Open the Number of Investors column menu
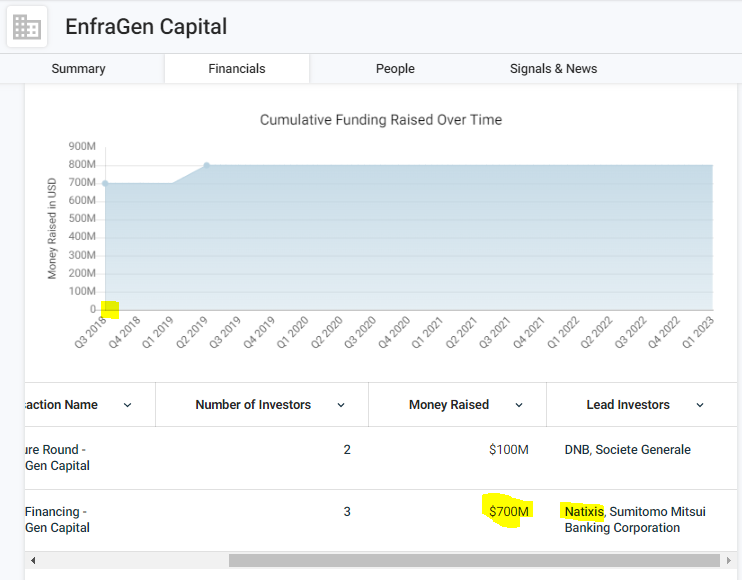Image resolution: width=742 pixels, height=580 pixels. [x=341, y=405]
